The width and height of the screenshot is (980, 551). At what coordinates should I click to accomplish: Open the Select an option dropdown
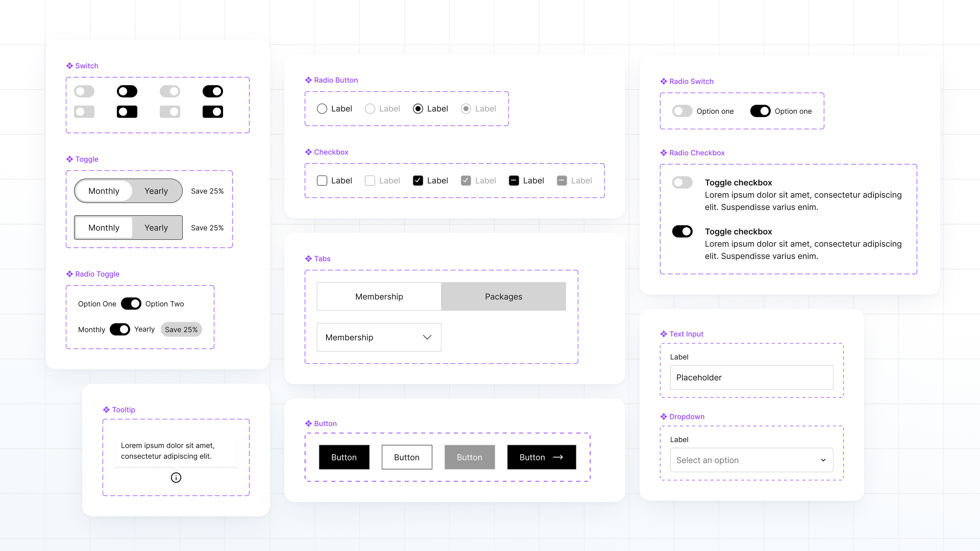[x=752, y=460]
